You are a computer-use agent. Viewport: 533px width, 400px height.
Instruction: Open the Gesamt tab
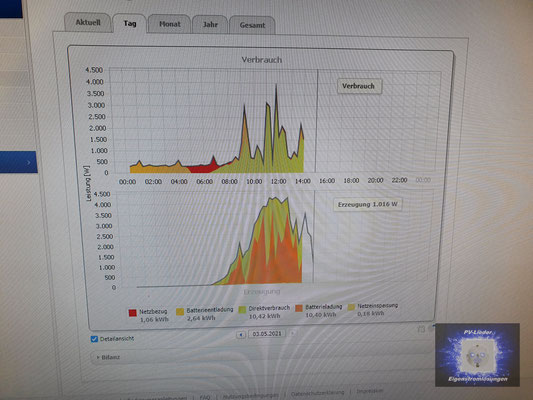[252, 25]
